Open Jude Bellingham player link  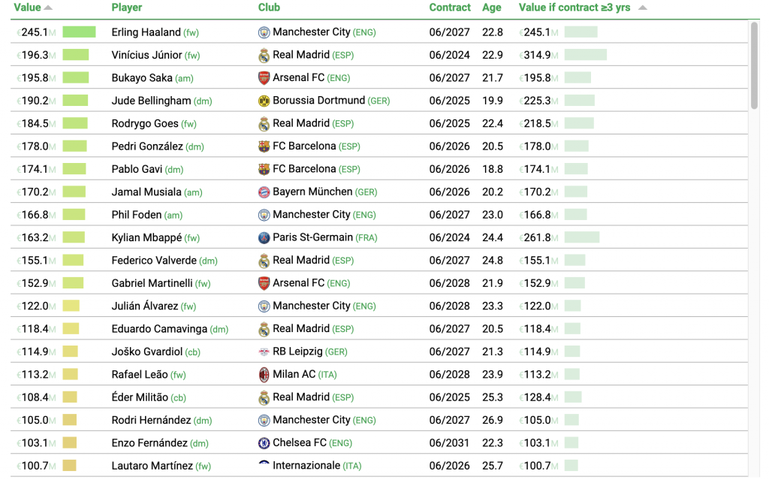pos(151,101)
